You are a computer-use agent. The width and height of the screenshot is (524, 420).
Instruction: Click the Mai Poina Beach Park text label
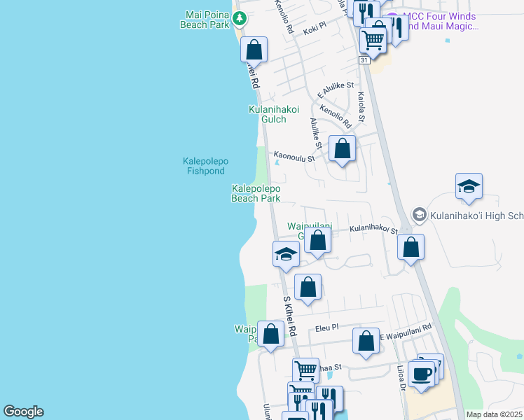[205, 20]
